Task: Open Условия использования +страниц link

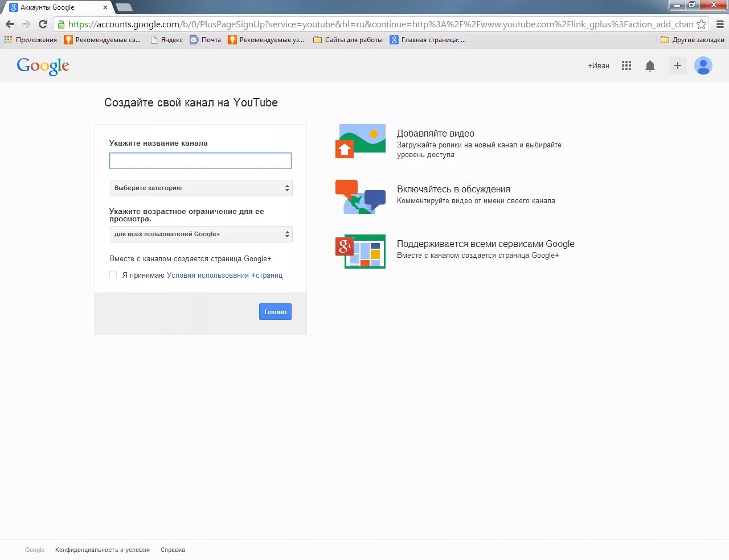Action: tap(225, 275)
